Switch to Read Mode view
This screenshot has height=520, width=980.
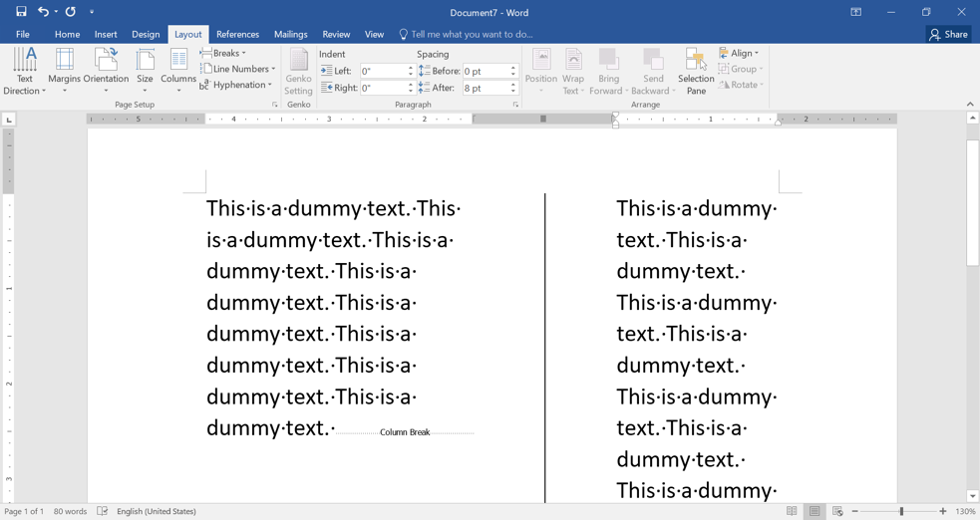pyautogui.click(x=792, y=511)
